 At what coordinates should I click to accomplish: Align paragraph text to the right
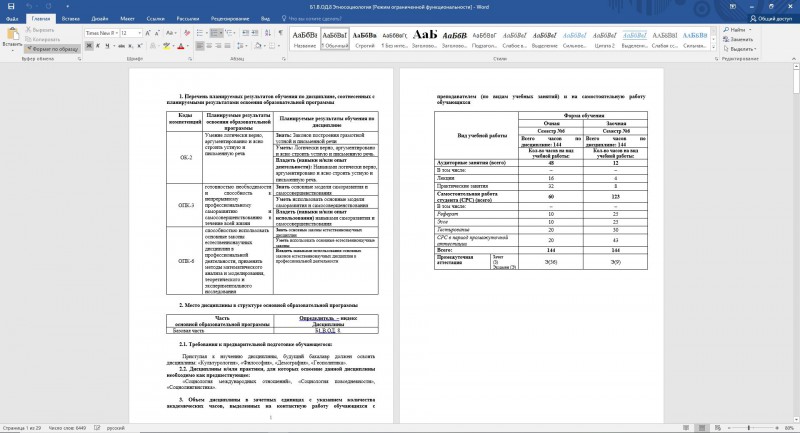[x=218, y=46]
